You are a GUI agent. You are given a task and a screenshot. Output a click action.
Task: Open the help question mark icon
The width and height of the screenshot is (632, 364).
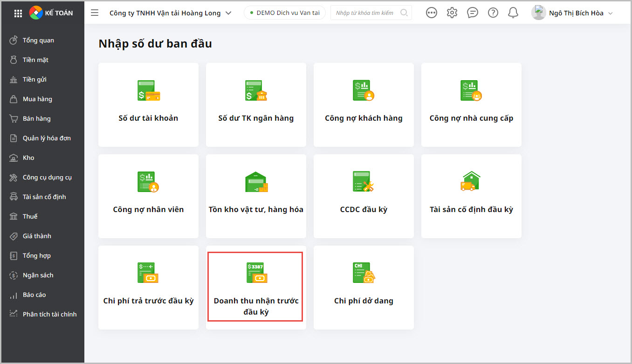pyautogui.click(x=493, y=13)
